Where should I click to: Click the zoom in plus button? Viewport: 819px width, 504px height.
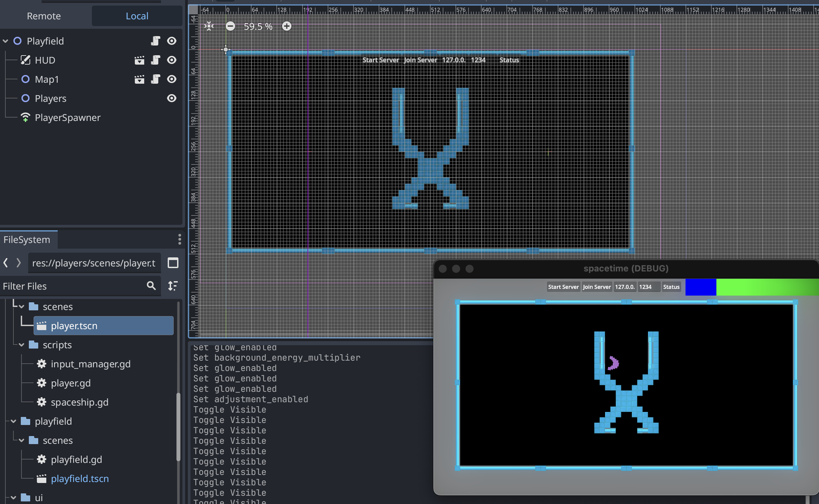[x=287, y=26]
